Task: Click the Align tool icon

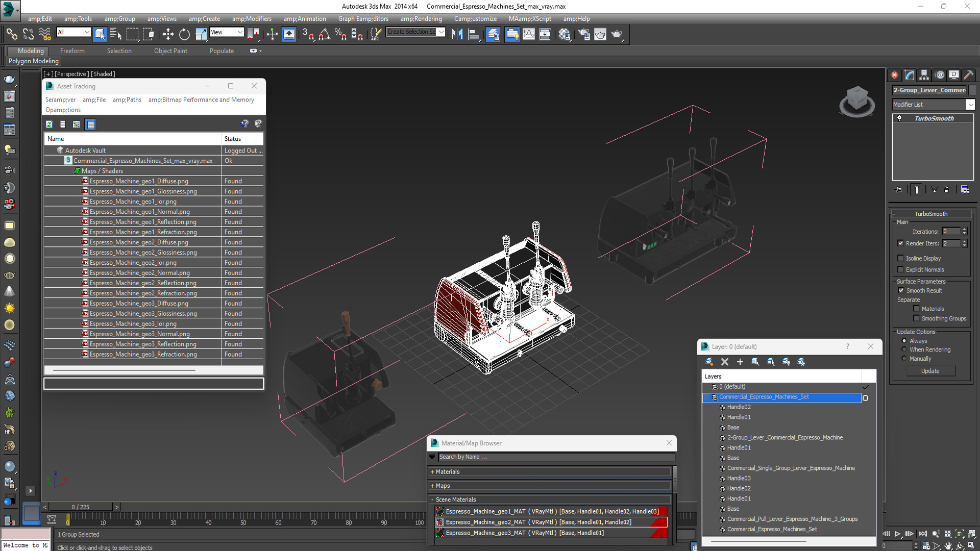Action: [474, 34]
